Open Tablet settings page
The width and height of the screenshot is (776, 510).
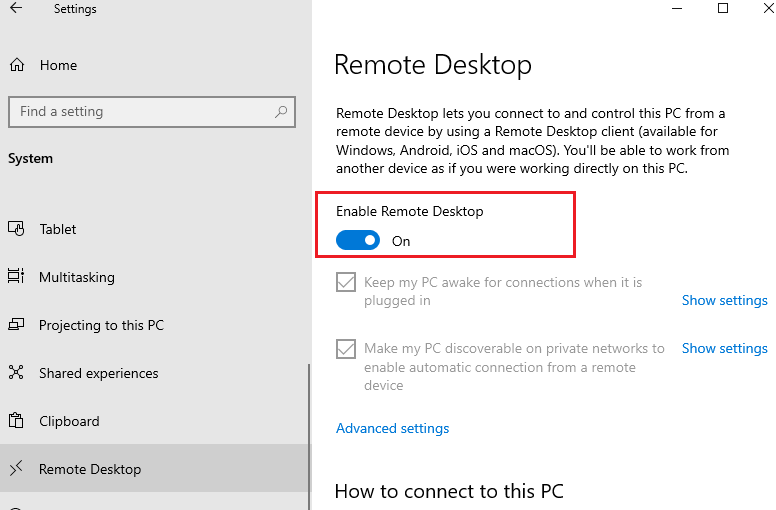click(x=155, y=229)
